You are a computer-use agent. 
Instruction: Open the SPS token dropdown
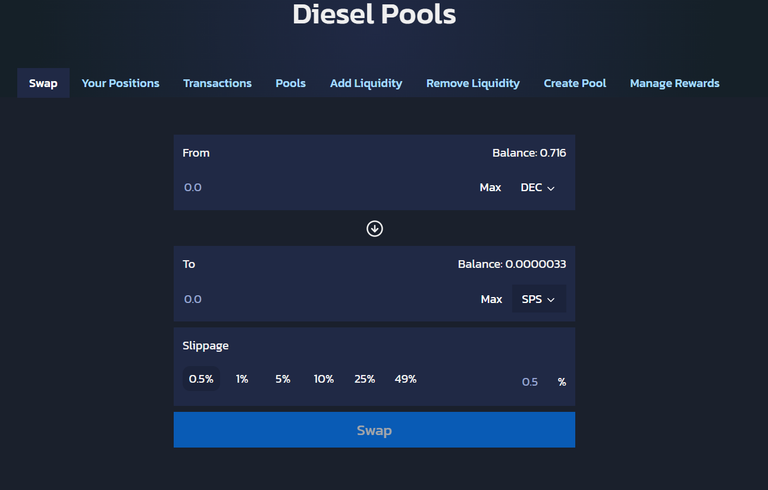coord(539,299)
